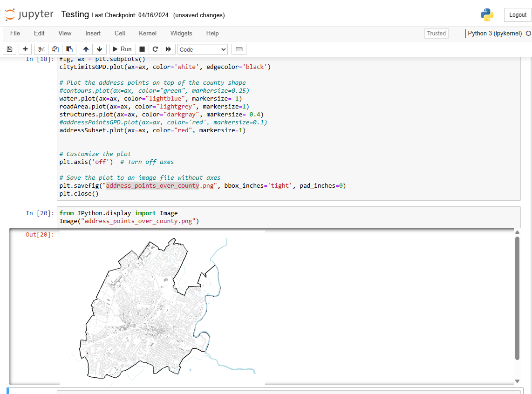Click the (unsaved changes) status text
This screenshot has width=532, height=394.
199,15
